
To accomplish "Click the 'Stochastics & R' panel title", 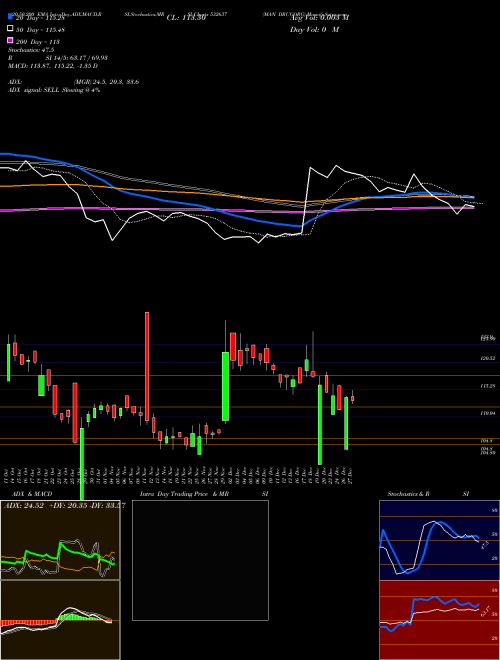I will pos(408,494).
